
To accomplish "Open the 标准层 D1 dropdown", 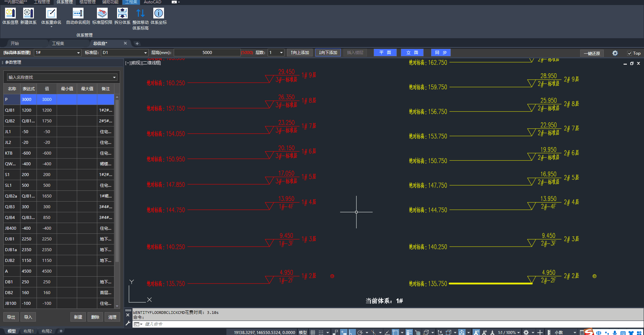I will [145, 53].
